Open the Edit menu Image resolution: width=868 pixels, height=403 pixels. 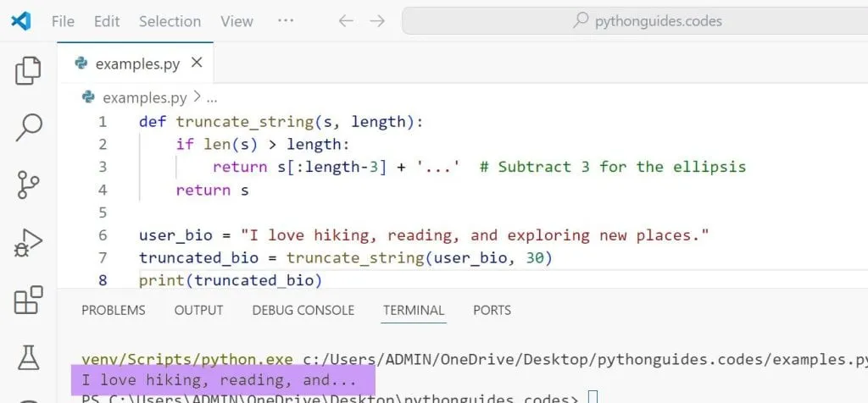(x=107, y=21)
